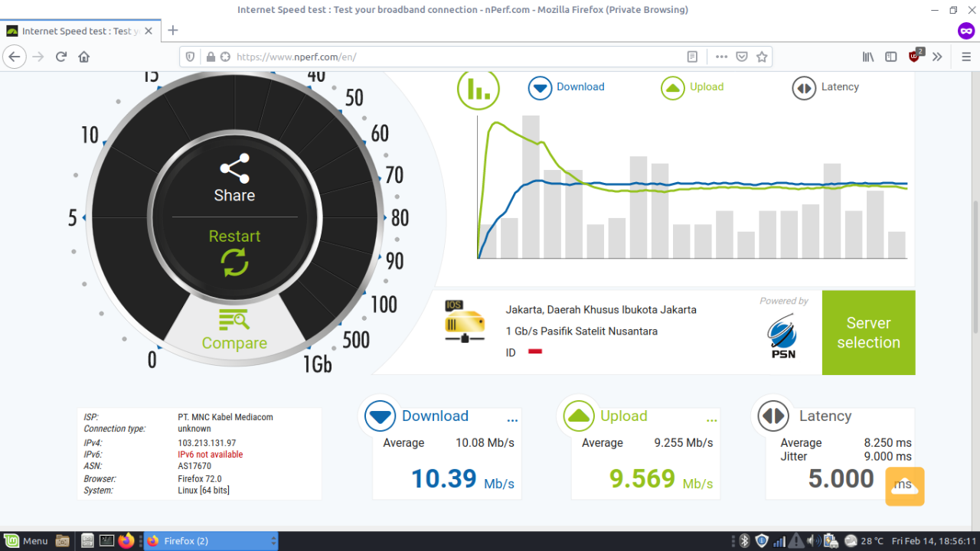Toggle the Latency graph display
The width and height of the screenshot is (980, 551).
pyautogui.click(x=825, y=87)
